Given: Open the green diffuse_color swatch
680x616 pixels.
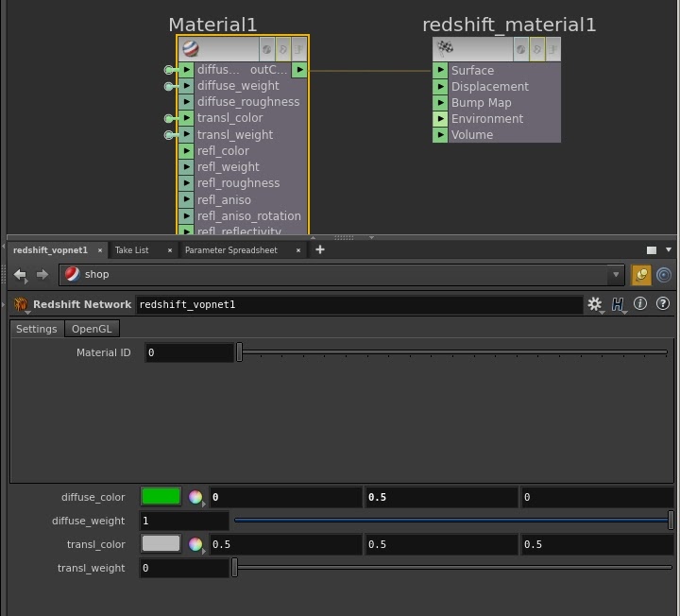Looking at the screenshot, I should 161,496.
